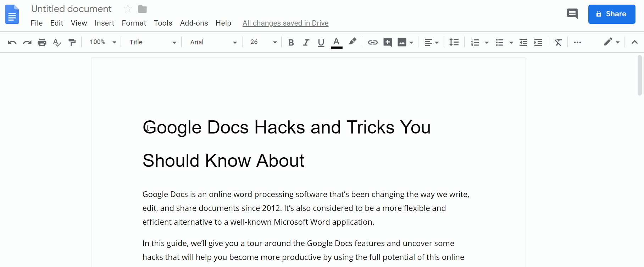The image size is (644, 267).
Task: Toggle Italic formatting
Action: coord(306,43)
